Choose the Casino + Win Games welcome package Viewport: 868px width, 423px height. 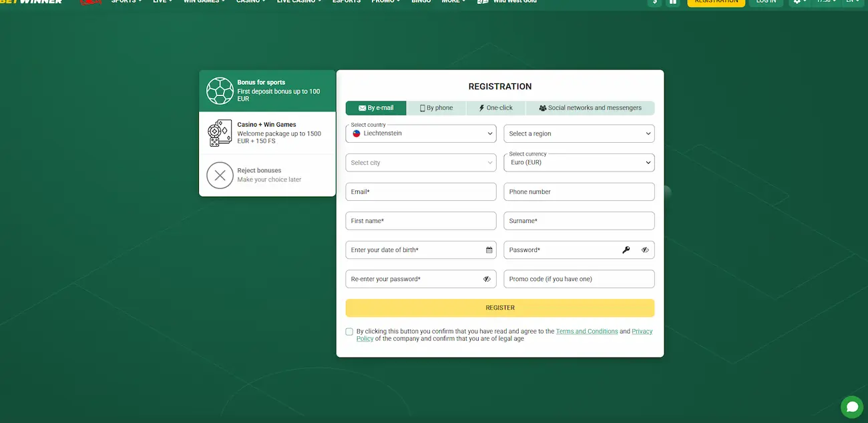[267, 133]
